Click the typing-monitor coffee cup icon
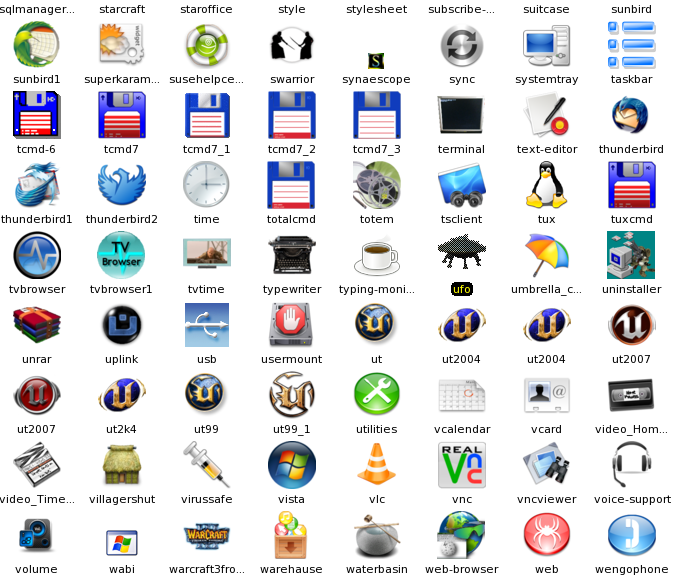 377,257
